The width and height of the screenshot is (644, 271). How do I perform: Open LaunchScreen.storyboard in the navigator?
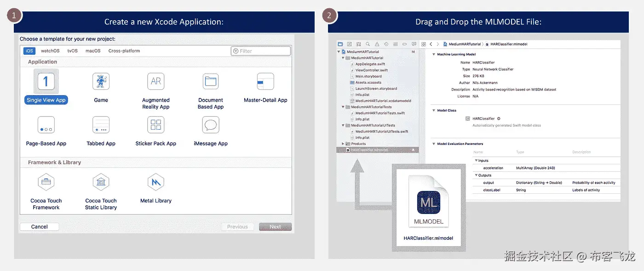pyautogui.click(x=376, y=88)
